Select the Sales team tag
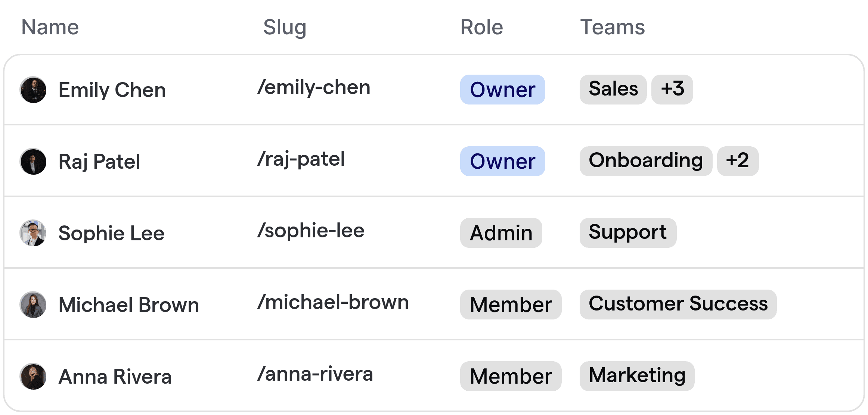868x415 pixels. point(613,89)
